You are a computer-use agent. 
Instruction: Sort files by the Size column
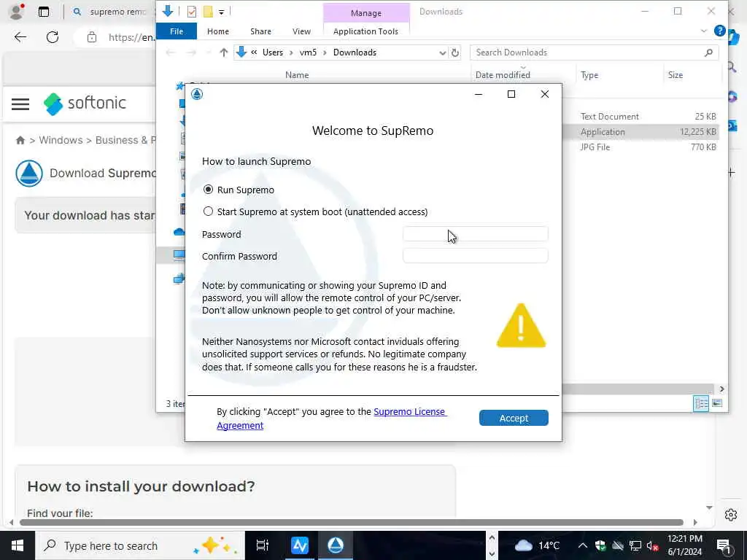click(x=675, y=75)
